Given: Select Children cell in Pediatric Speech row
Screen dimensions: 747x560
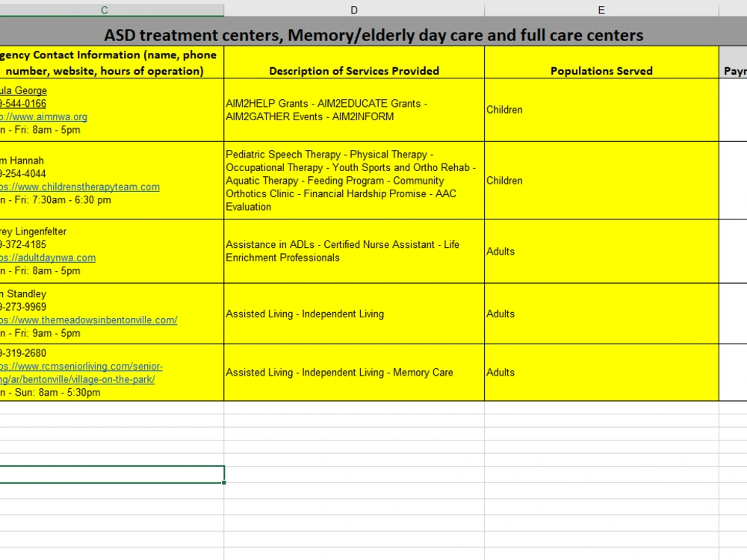Looking at the screenshot, I should coord(601,181).
